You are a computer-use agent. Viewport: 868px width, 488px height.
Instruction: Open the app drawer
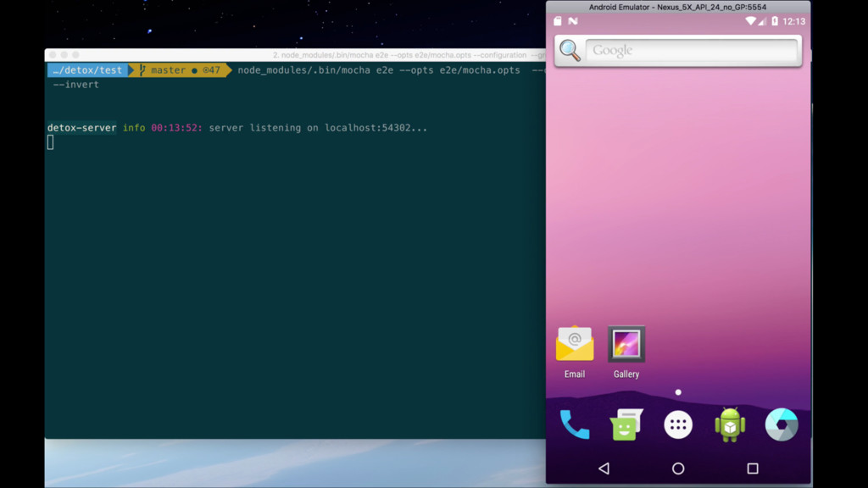click(x=678, y=424)
